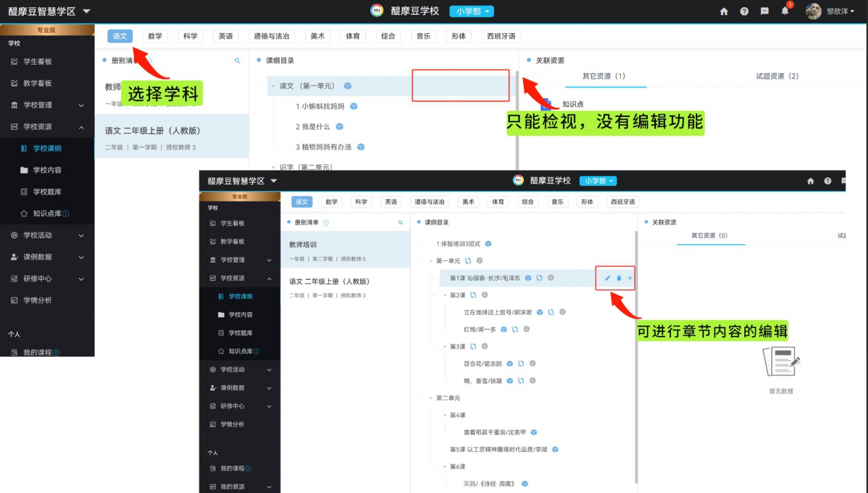Click the plus add icon on 第1课 row
Image resolution: width=868 pixels, height=493 pixels.
630,278
